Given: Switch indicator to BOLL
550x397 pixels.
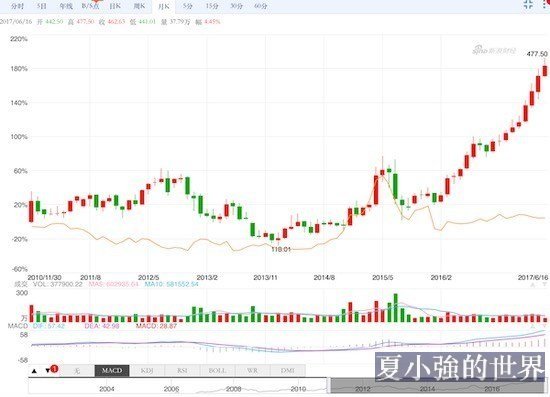Looking at the screenshot, I should [217, 371].
